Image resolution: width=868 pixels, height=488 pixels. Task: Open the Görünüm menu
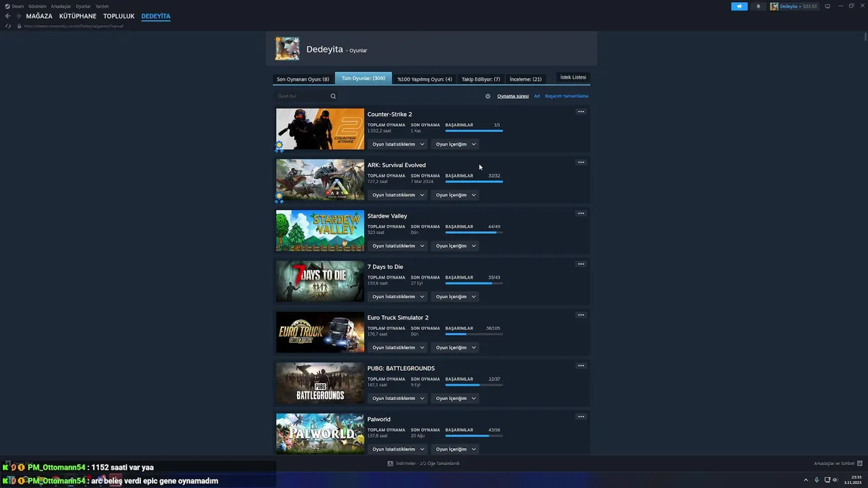point(37,6)
